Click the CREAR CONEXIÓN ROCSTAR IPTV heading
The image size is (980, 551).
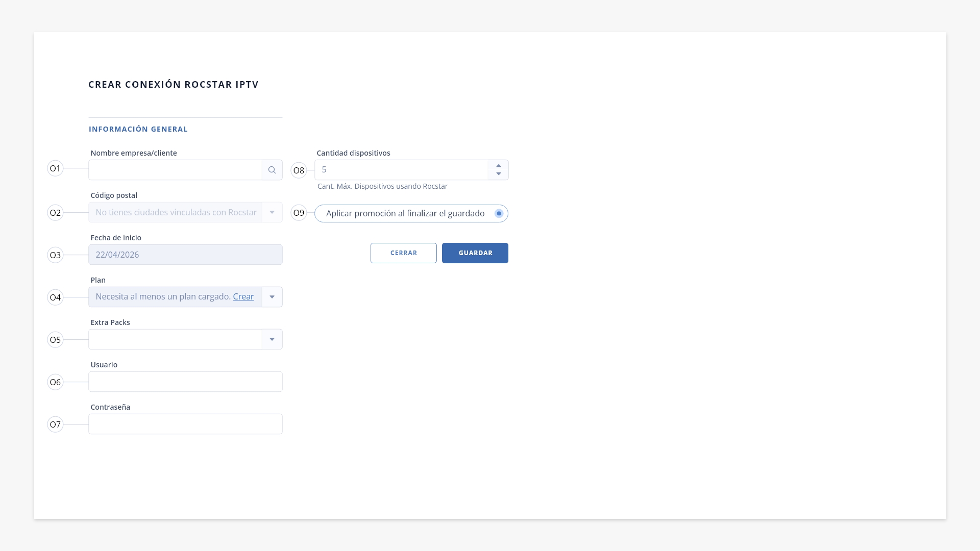coord(174,85)
